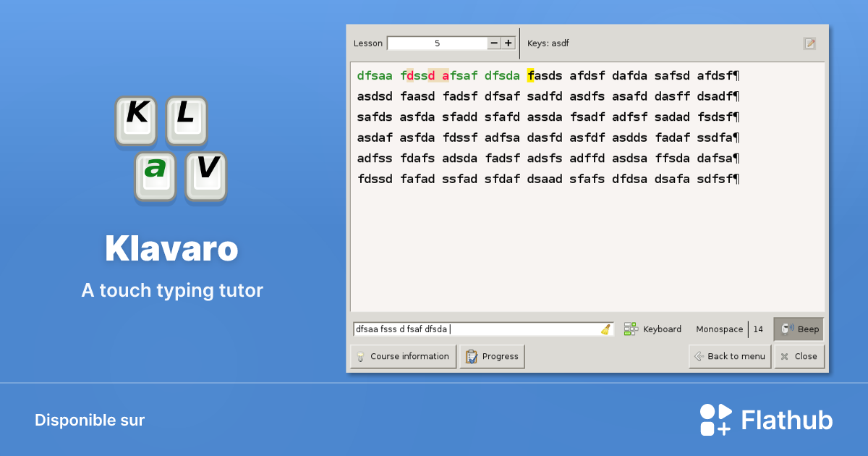Return via Back to menu
Screen dimensions: 868x456
[730, 355]
